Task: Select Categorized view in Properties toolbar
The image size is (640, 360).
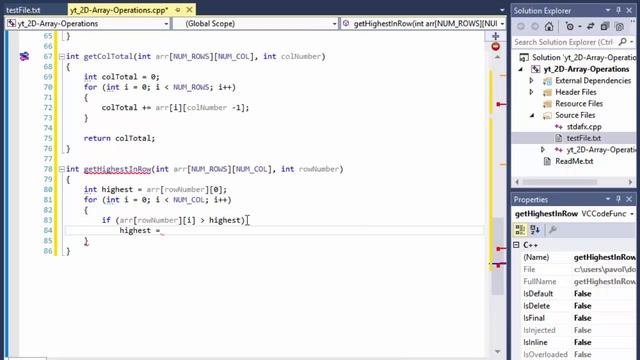Action: (x=520, y=230)
